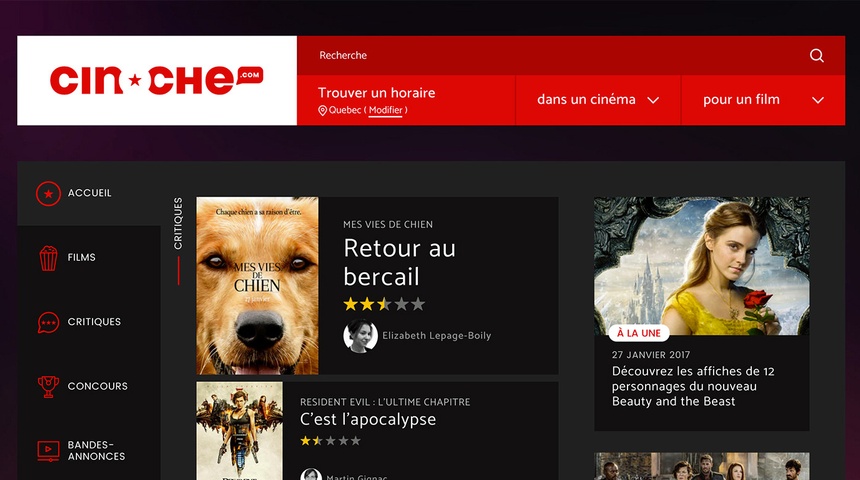Click the chevron beside "pour un film"
This screenshot has width=860, height=480.
point(818,100)
